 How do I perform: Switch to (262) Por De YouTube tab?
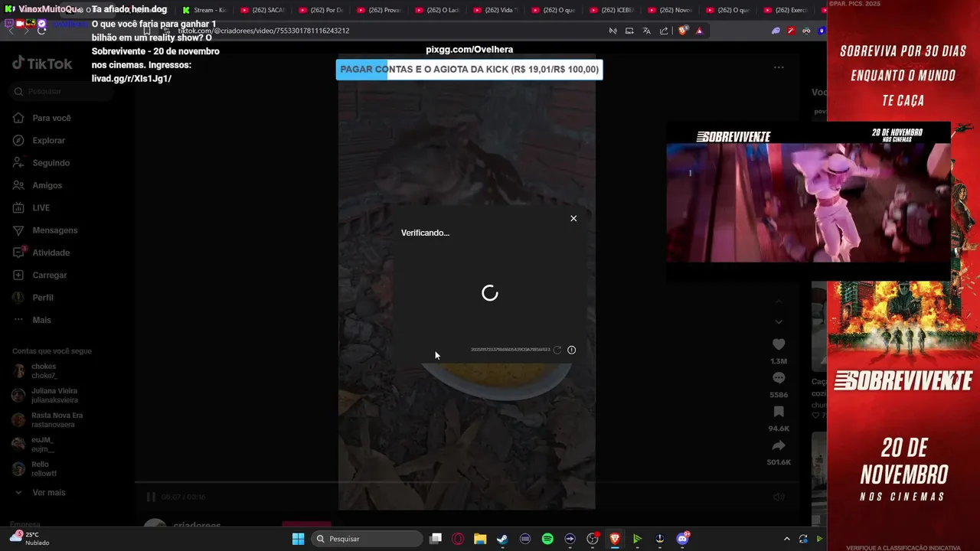321,10
